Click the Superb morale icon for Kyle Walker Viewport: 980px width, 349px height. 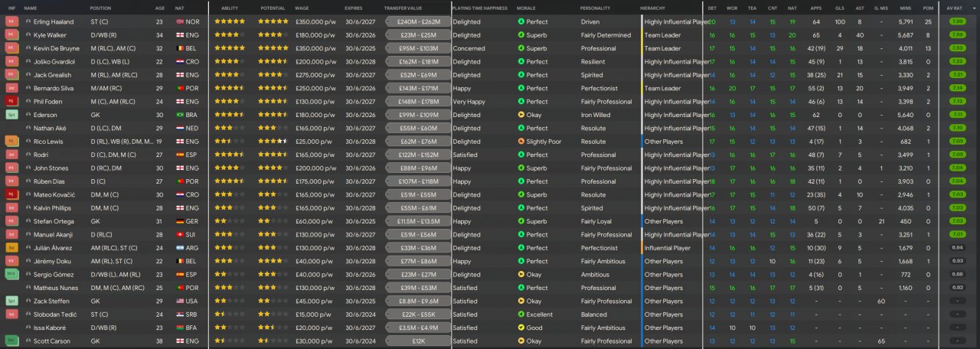click(x=521, y=35)
